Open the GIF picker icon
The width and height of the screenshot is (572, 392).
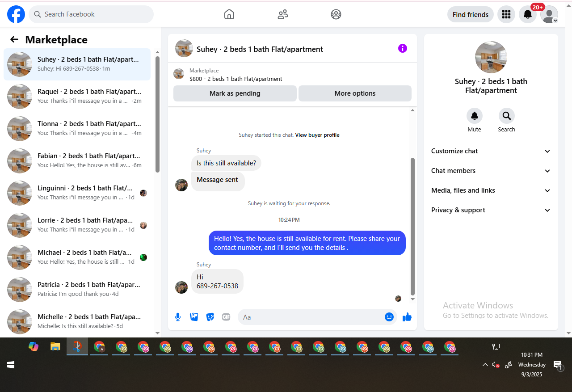tap(226, 317)
